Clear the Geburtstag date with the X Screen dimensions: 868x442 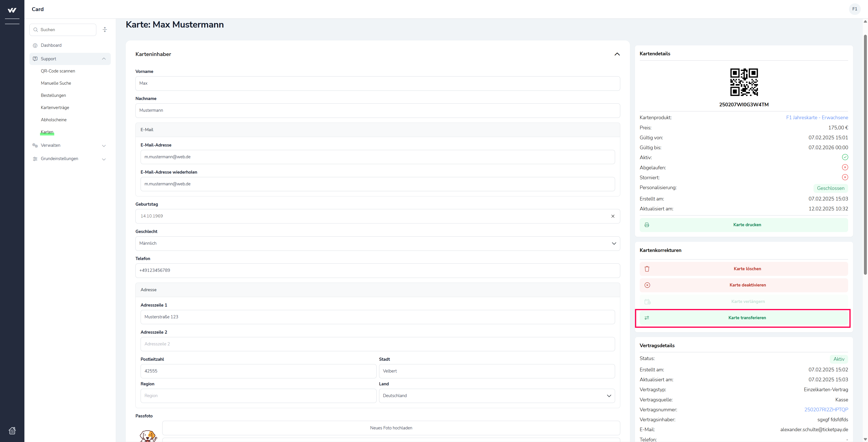pyautogui.click(x=613, y=216)
